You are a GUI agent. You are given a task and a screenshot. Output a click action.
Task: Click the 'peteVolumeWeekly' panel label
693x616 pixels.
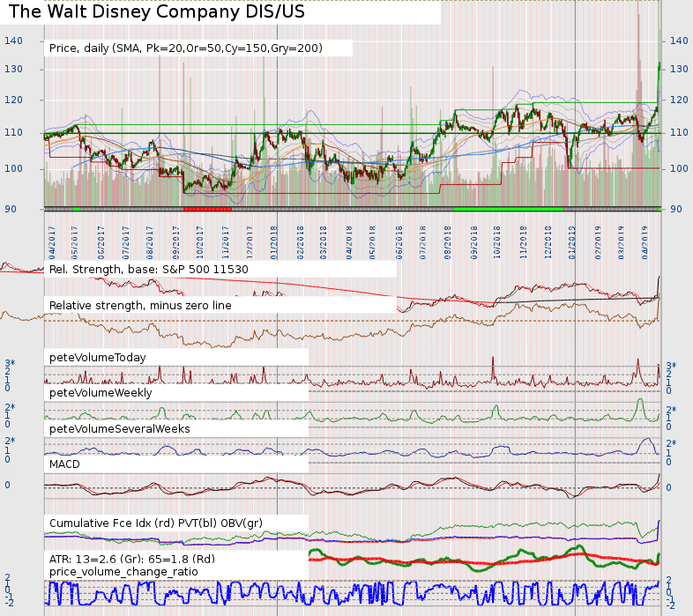coord(101,393)
